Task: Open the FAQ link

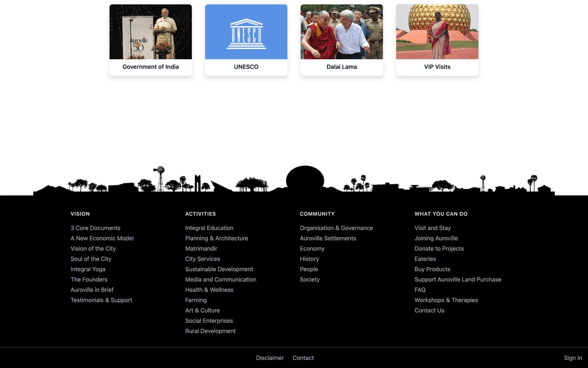Action: [x=420, y=290]
